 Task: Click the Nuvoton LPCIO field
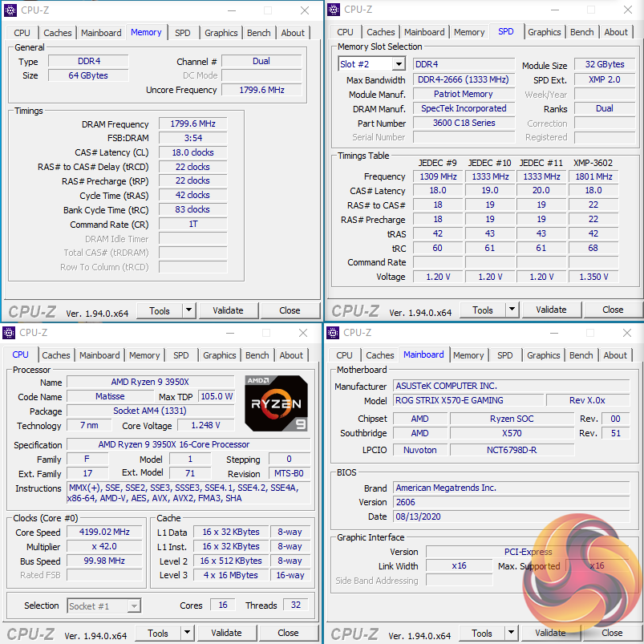click(419, 450)
